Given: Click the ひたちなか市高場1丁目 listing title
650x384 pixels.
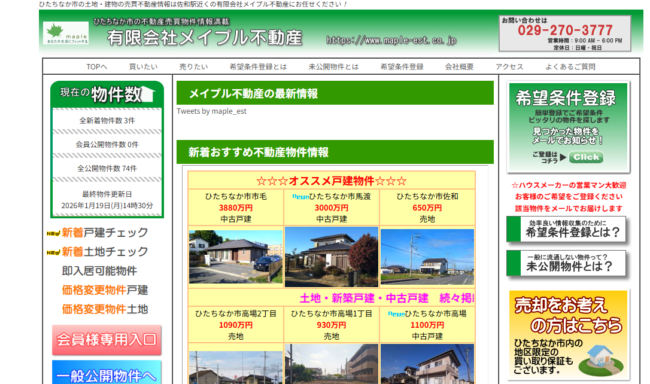Looking at the screenshot, I should [331, 314].
